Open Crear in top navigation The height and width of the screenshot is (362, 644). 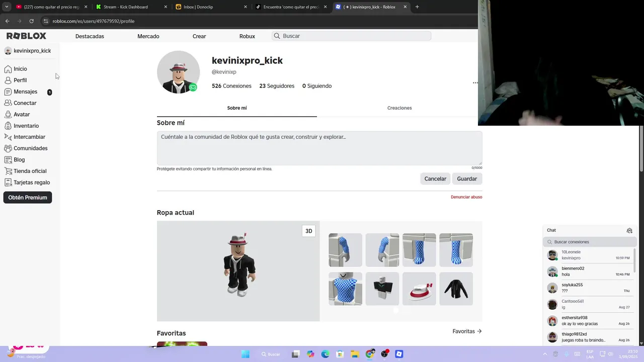(x=199, y=36)
